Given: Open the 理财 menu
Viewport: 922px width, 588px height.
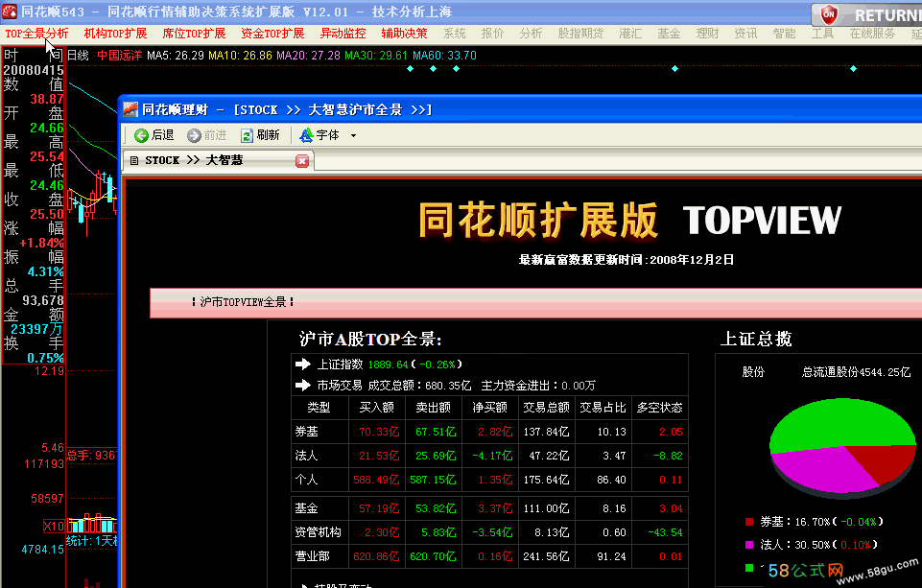Looking at the screenshot, I should [x=707, y=34].
